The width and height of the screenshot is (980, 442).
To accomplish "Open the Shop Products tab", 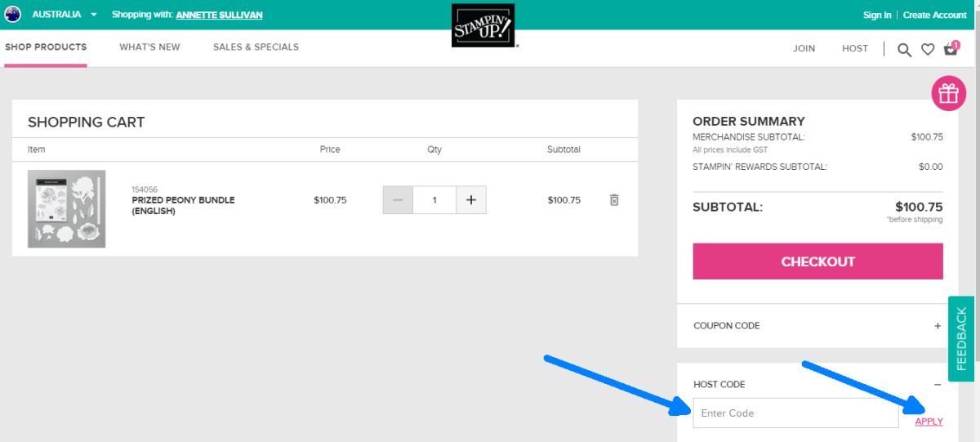I will click(x=46, y=47).
